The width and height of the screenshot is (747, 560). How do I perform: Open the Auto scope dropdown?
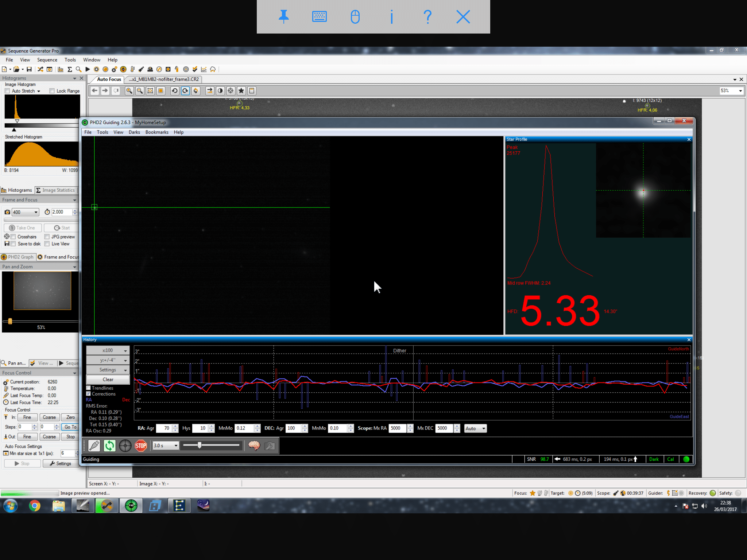475,428
